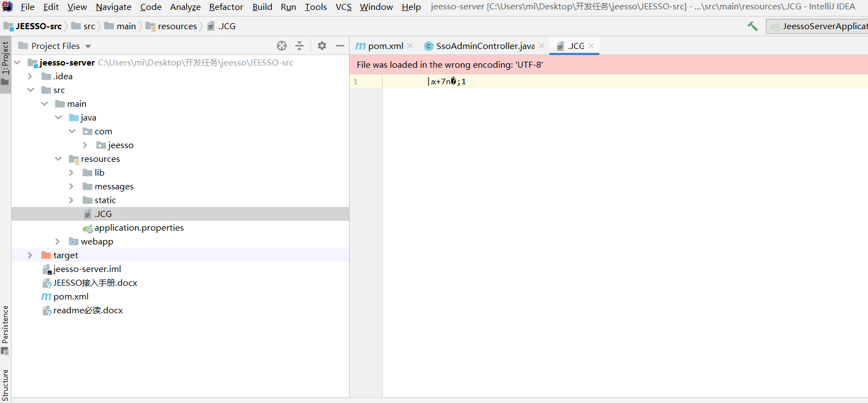This screenshot has height=403, width=868.
Task: Open the Analyze menu
Action: pyautogui.click(x=185, y=7)
